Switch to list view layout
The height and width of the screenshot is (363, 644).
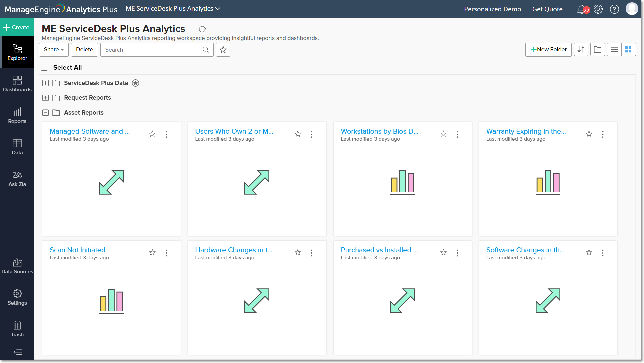pos(614,50)
